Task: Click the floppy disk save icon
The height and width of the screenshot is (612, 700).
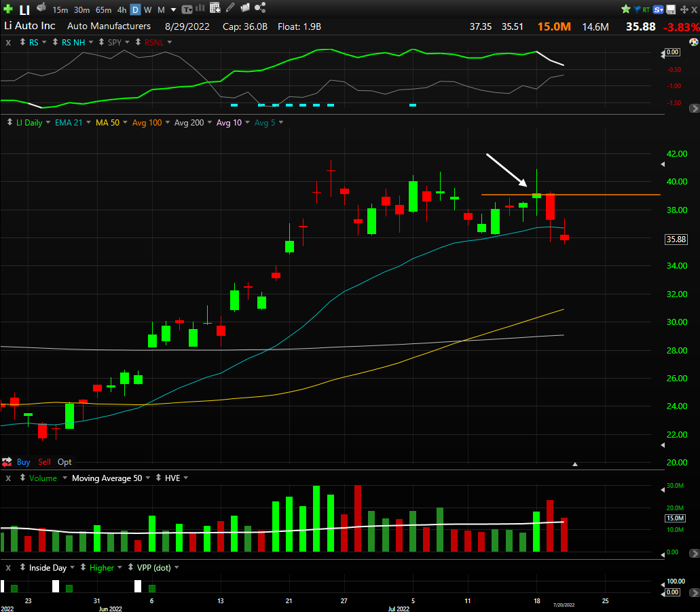Action: tap(671, 9)
